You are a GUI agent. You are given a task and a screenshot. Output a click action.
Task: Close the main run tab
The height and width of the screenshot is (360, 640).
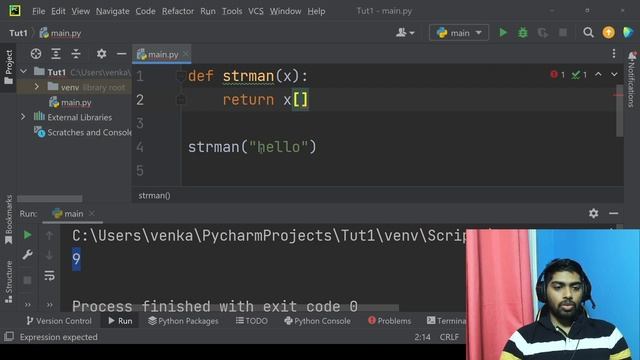[x=92, y=213]
